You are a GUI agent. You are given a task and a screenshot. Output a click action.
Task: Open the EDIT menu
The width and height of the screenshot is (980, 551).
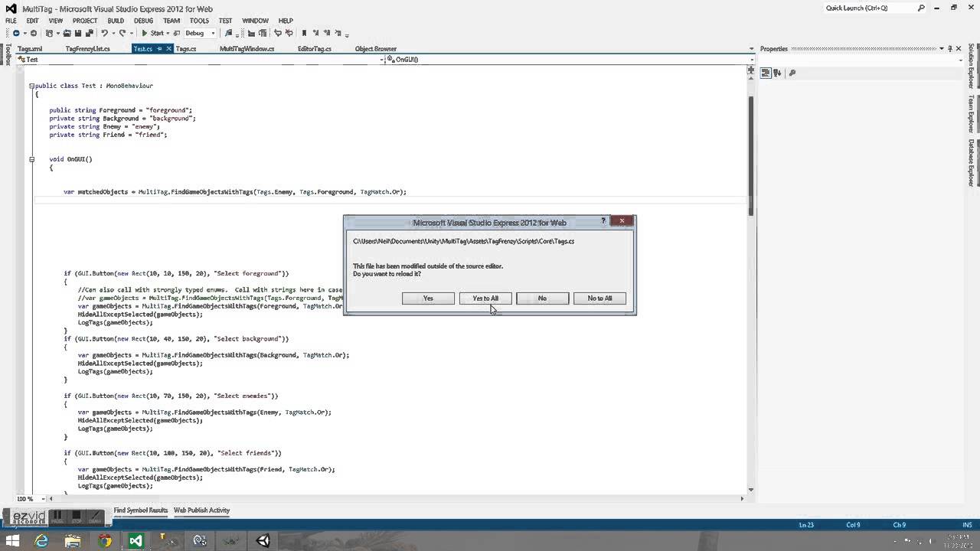tap(32, 21)
